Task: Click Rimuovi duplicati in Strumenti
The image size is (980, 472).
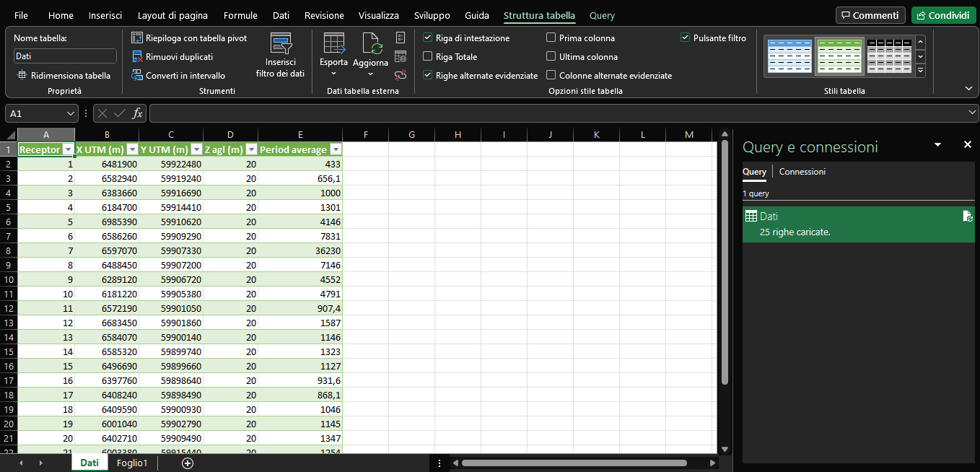Action: click(x=172, y=56)
